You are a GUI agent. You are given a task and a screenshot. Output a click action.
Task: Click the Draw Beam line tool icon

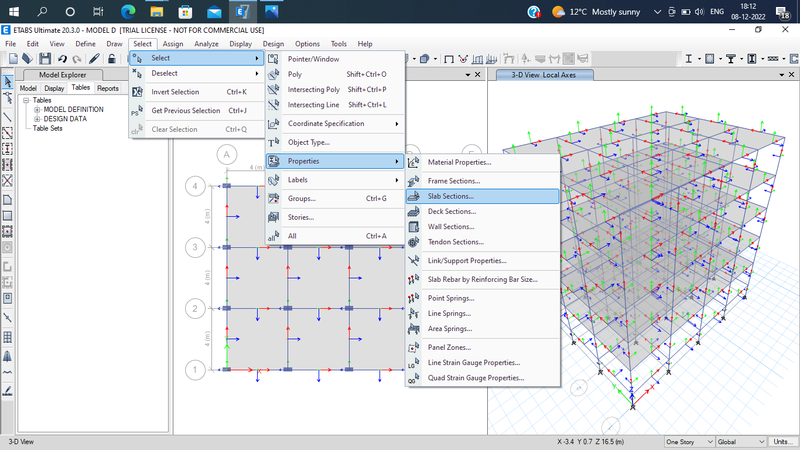tap(8, 117)
